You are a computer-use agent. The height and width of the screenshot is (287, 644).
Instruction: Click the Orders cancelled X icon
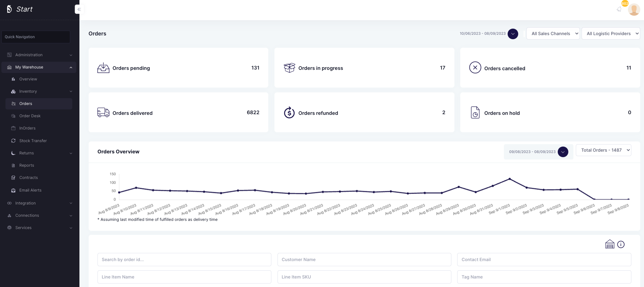point(475,67)
